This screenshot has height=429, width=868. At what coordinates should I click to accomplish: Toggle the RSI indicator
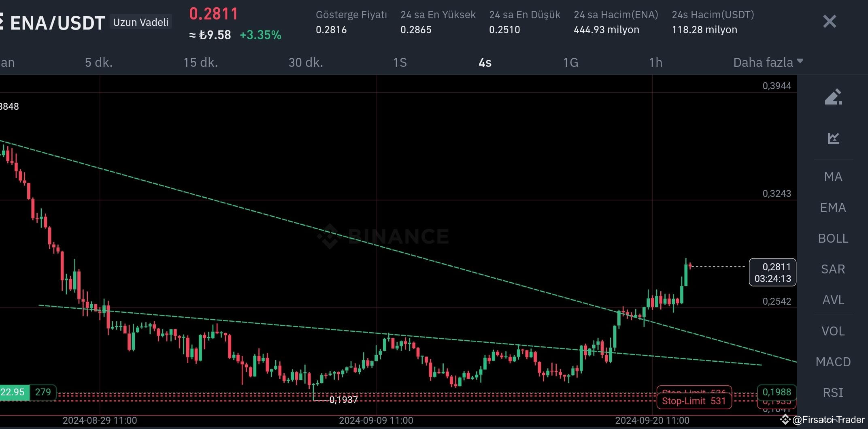tap(833, 393)
